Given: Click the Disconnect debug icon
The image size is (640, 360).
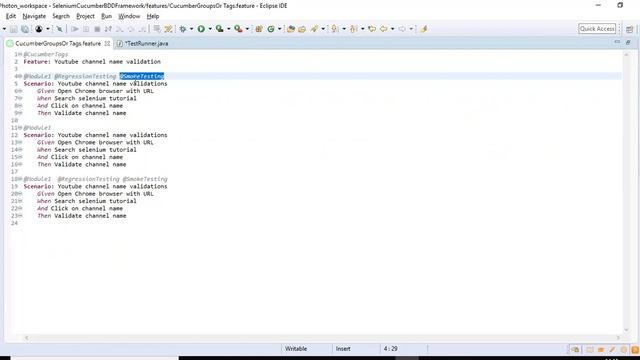Looking at the screenshot, I should (x=108, y=29).
